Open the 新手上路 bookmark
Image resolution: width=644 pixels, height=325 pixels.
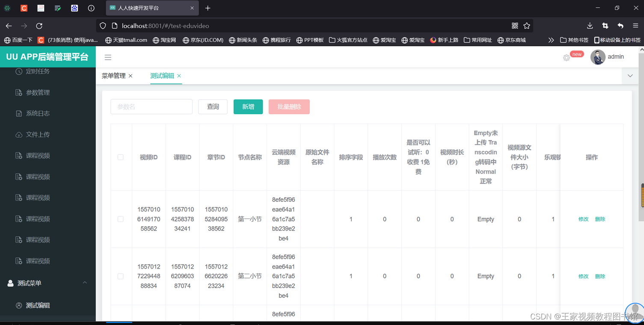444,40
